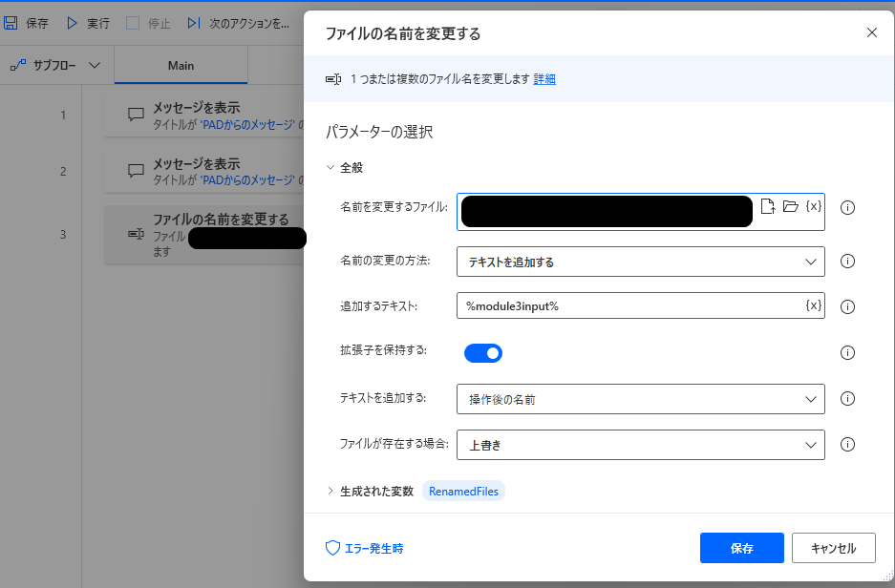Collapse the 全般 section
895x588 pixels.
point(330,167)
